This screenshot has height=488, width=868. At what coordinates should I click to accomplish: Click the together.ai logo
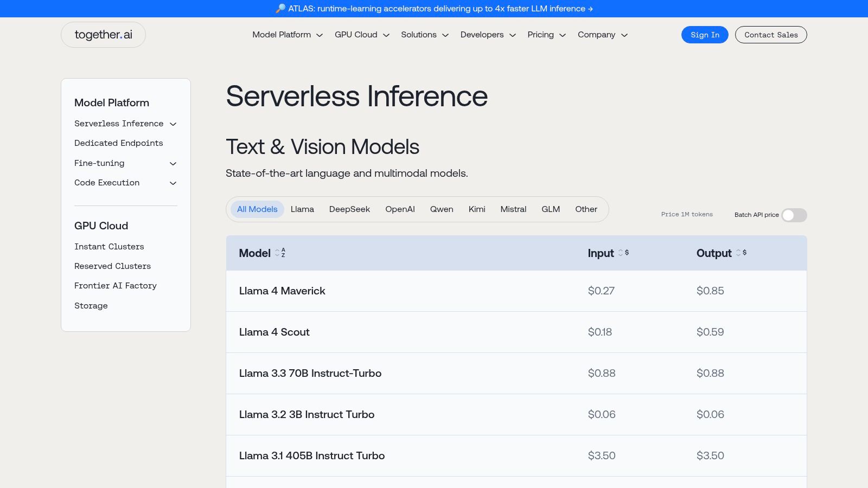103,35
